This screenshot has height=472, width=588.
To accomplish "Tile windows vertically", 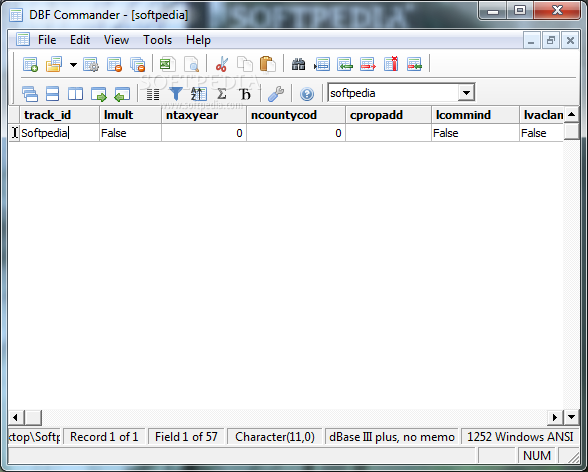I will [x=75, y=94].
